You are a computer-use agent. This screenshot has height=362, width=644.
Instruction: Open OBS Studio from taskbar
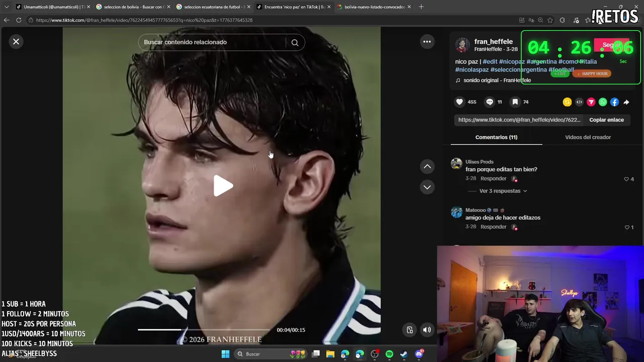[x=374, y=354]
